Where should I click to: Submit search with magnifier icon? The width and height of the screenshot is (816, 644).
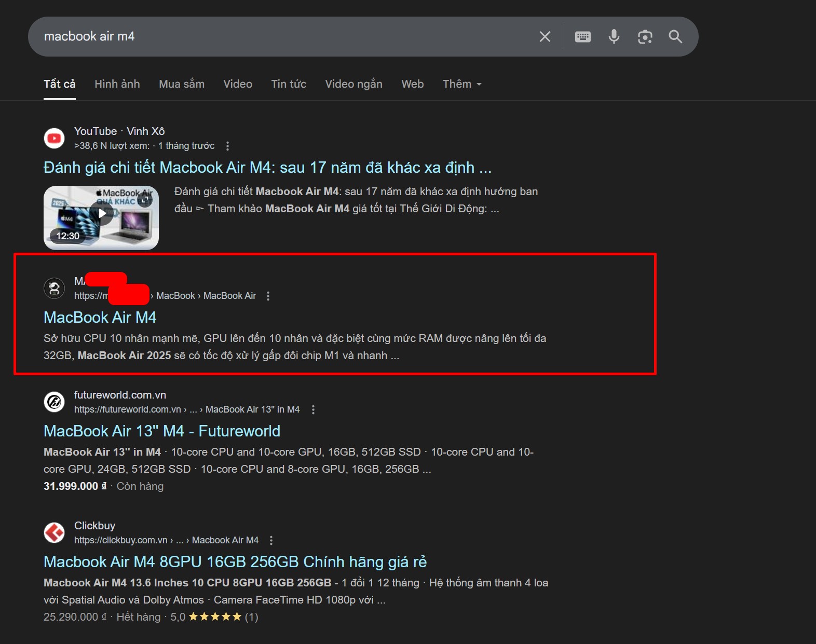(x=675, y=36)
